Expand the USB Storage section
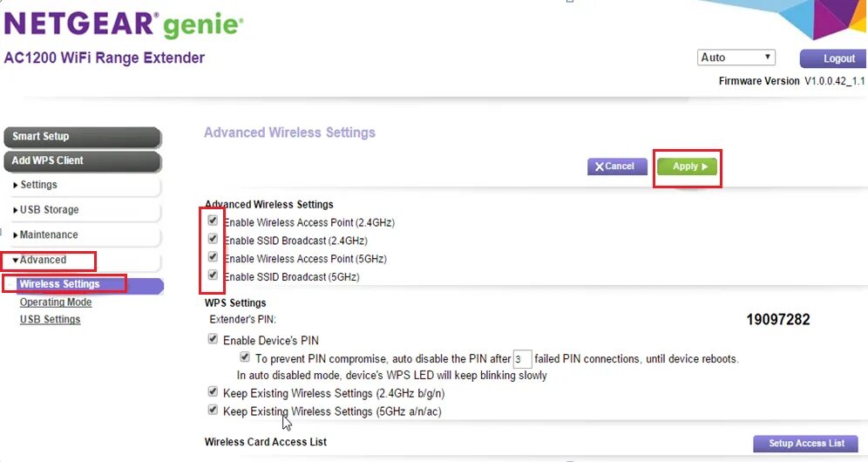 point(83,210)
